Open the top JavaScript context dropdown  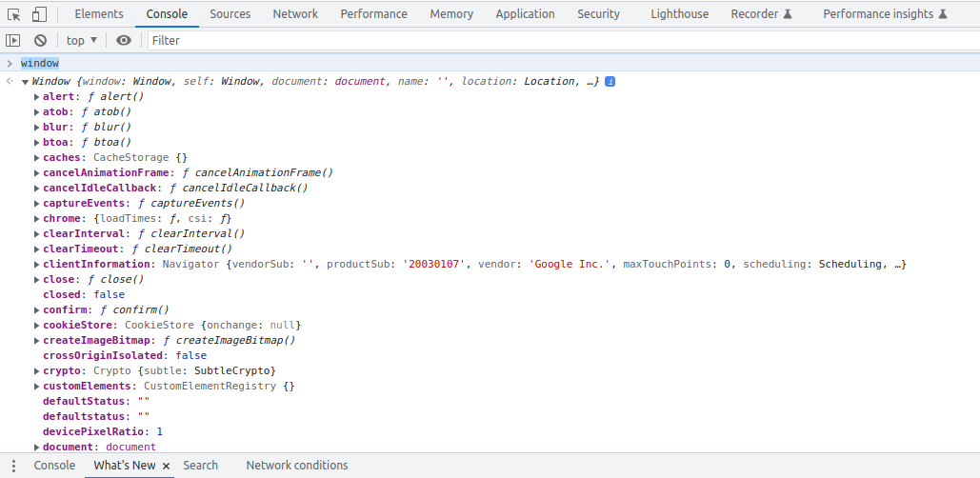82,41
